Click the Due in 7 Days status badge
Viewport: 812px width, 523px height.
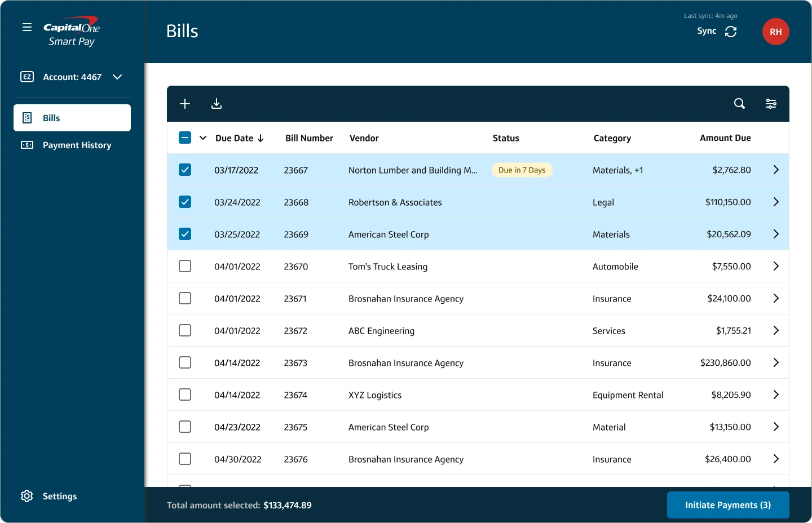click(522, 170)
